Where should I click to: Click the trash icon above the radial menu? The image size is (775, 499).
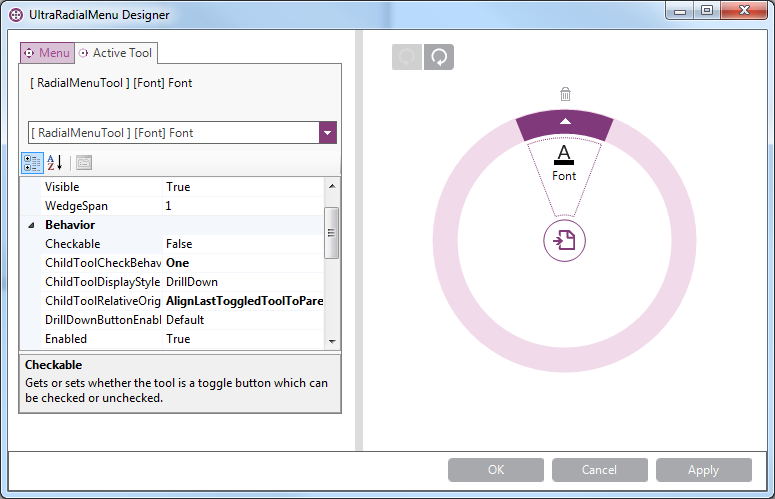pyautogui.click(x=565, y=95)
